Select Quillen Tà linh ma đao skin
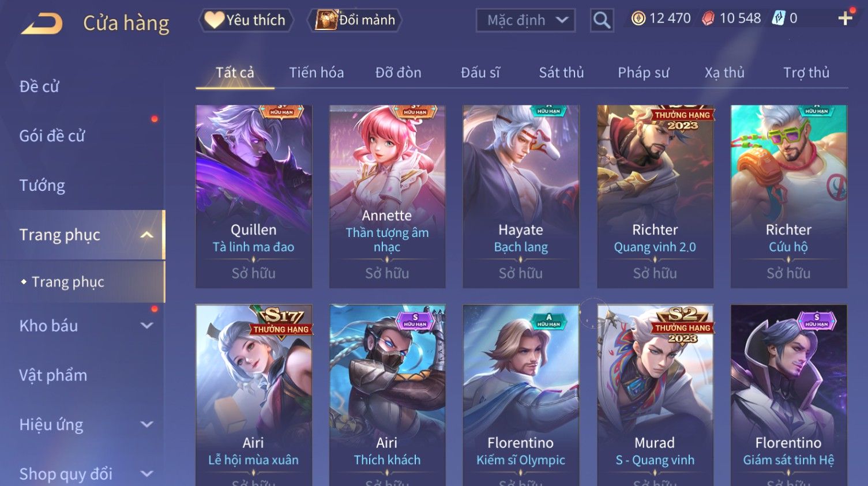 tap(254, 197)
